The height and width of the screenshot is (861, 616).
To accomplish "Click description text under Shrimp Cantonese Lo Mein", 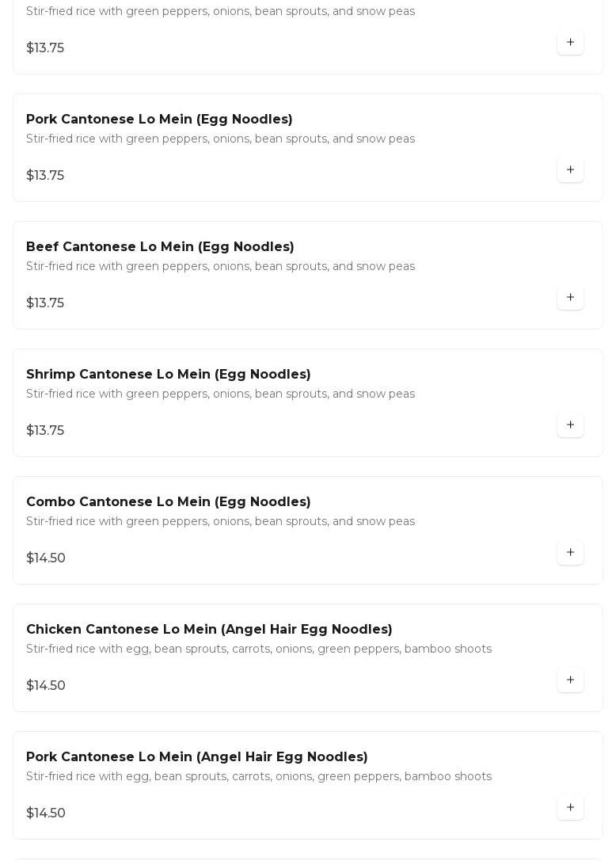I will [x=220, y=394].
